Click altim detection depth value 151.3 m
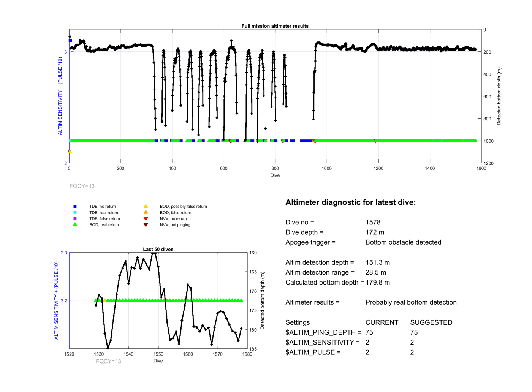This screenshot has width=532, height=392. pos(378,262)
